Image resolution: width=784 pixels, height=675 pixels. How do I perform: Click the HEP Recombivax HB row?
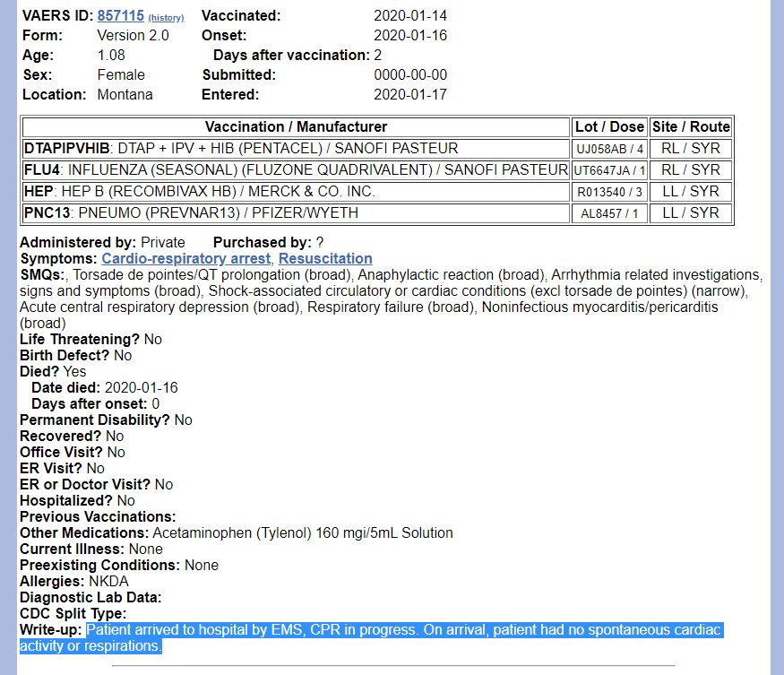tap(296, 192)
